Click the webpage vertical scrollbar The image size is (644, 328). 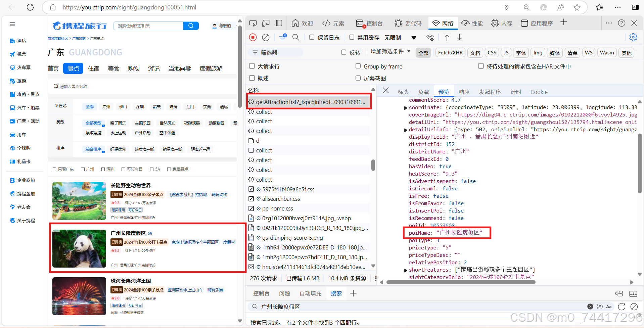[240, 66]
